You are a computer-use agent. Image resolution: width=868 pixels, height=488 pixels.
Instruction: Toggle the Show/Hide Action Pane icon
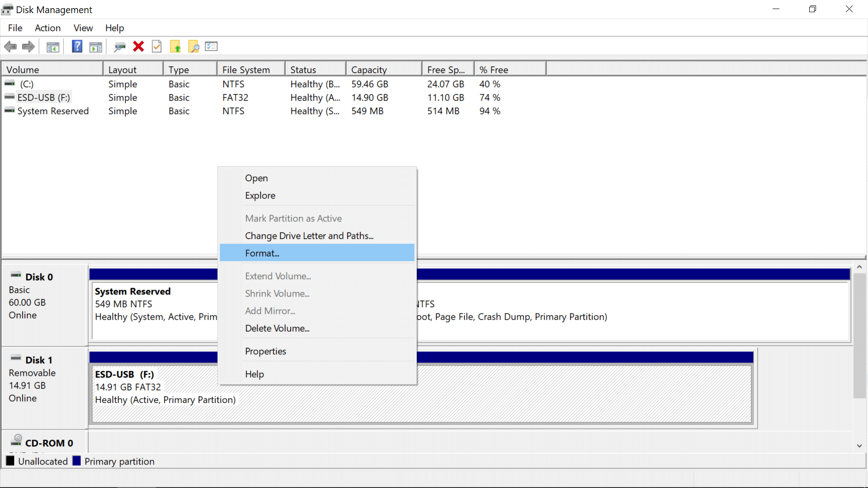[x=96, y=47]
